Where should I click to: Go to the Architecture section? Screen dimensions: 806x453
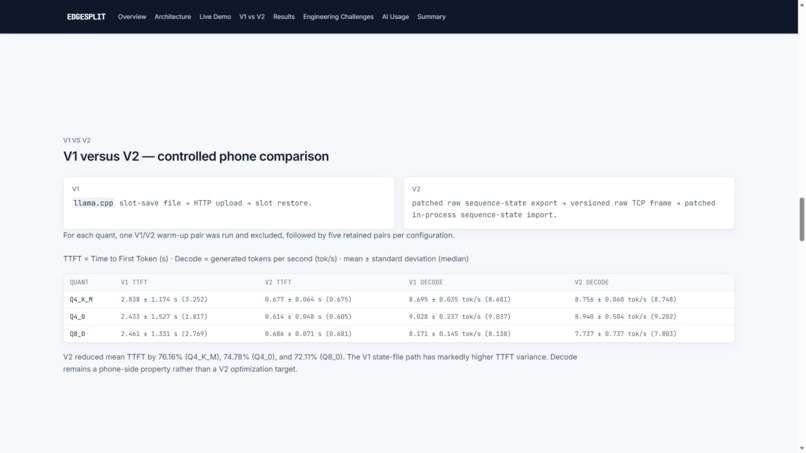[x=173, y=17]
